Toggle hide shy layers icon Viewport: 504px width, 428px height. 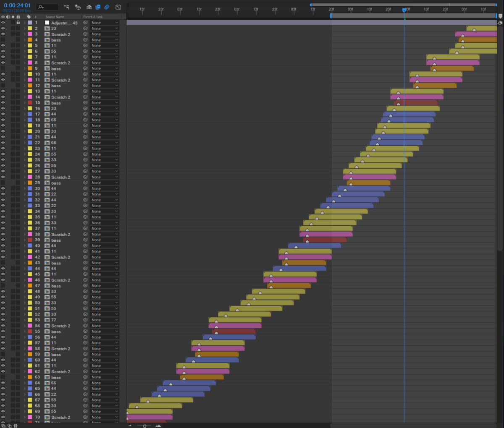point(89,7)
